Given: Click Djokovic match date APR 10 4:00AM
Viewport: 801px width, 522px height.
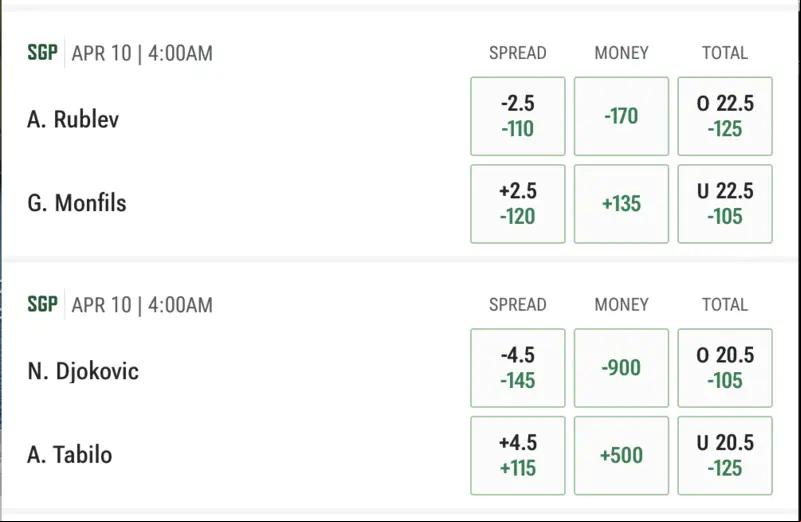Looking at the screenshot, I should point(142,305).
